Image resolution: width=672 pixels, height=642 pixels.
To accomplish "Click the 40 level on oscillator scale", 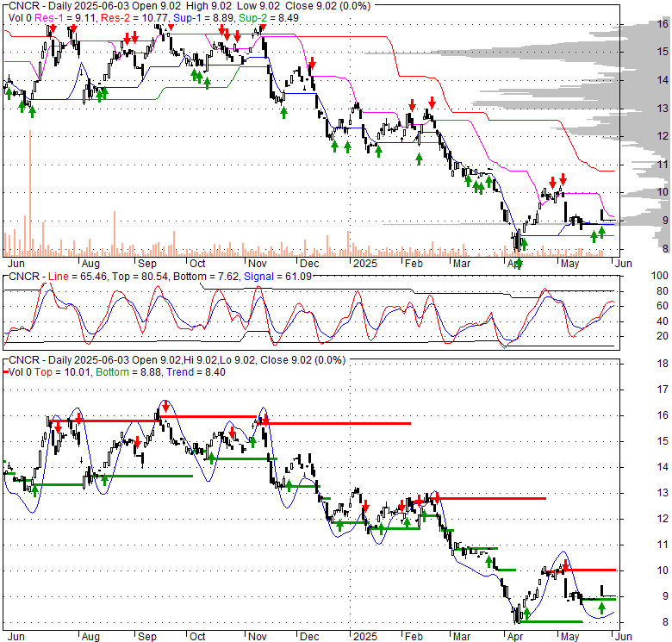I will click(x=663, y=321).
